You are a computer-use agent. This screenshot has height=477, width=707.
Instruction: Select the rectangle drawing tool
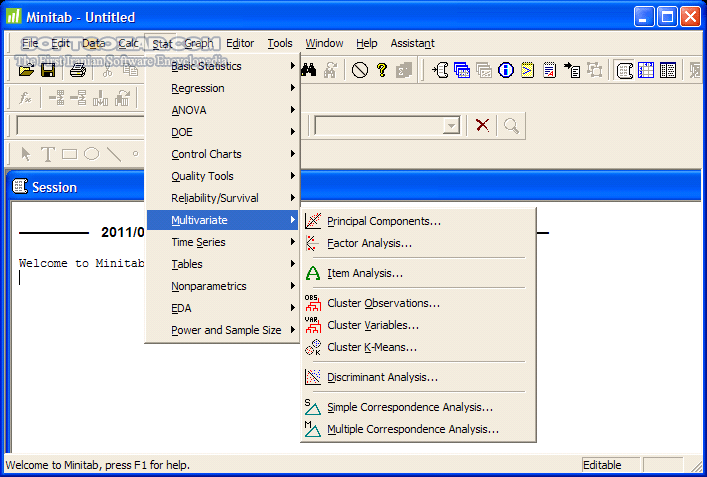[69, 154]
